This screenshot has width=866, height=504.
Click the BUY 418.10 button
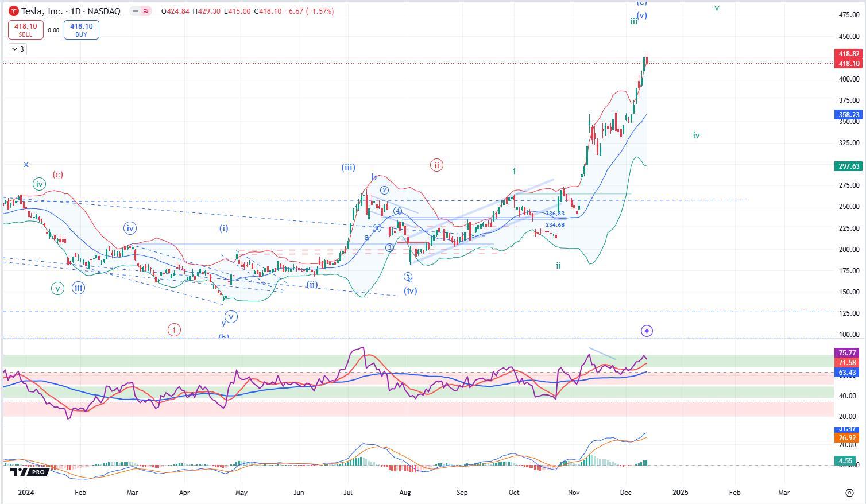pyautogui.click(x=82, y=30)
